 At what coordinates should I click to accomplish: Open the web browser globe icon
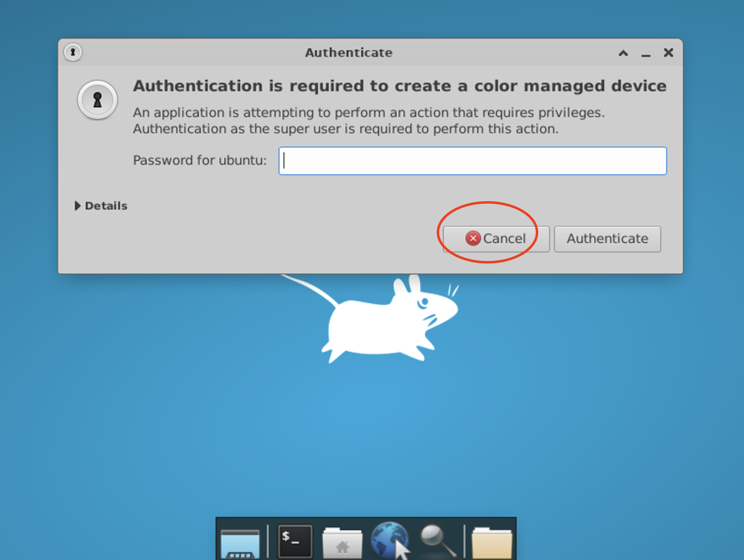pyautogui.click(x=390, y=541)
